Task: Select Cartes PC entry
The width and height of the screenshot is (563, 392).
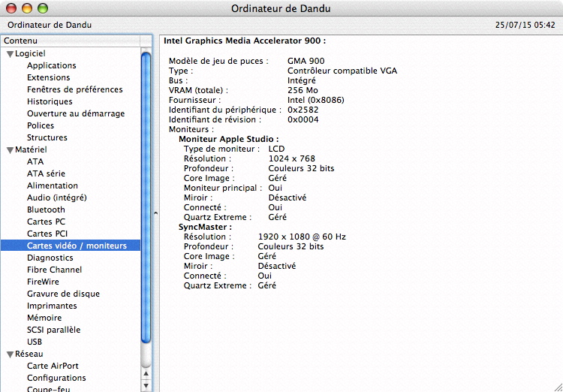Action: (46, 222)
